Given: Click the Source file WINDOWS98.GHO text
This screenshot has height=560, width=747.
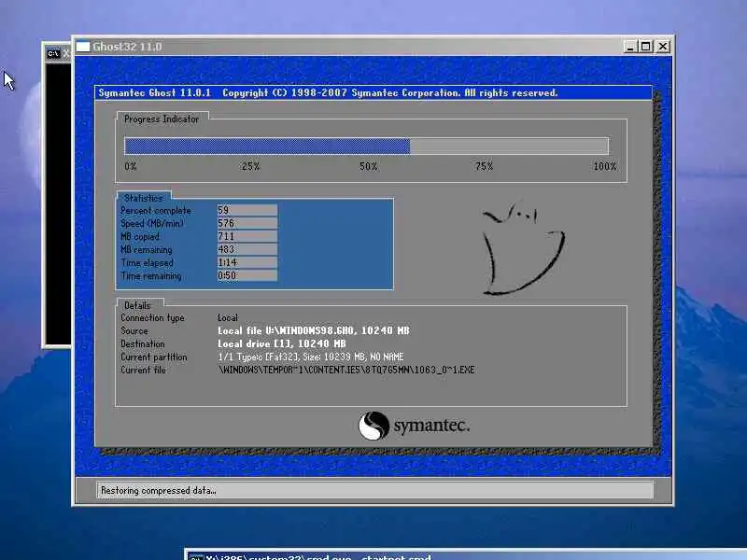Looking at the screenshot, I should tap(314, 330).
